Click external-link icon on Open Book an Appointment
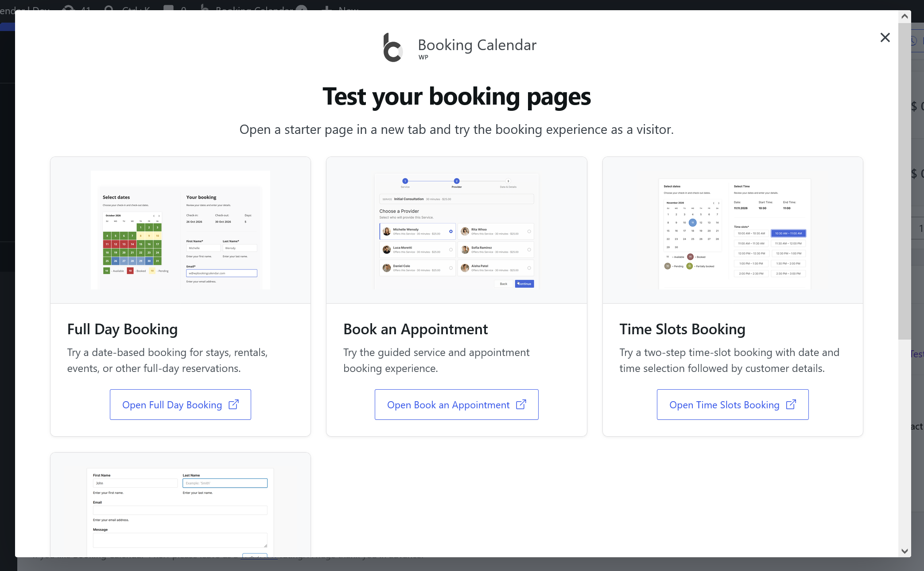The image size is (924, 571). click(x=521, y=404)
